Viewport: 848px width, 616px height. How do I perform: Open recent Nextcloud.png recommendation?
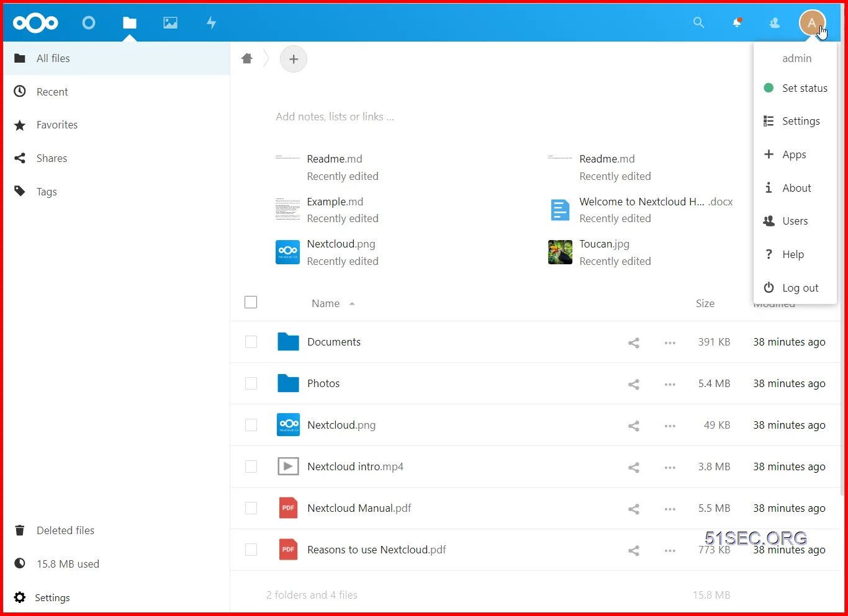tap(327, 252)
